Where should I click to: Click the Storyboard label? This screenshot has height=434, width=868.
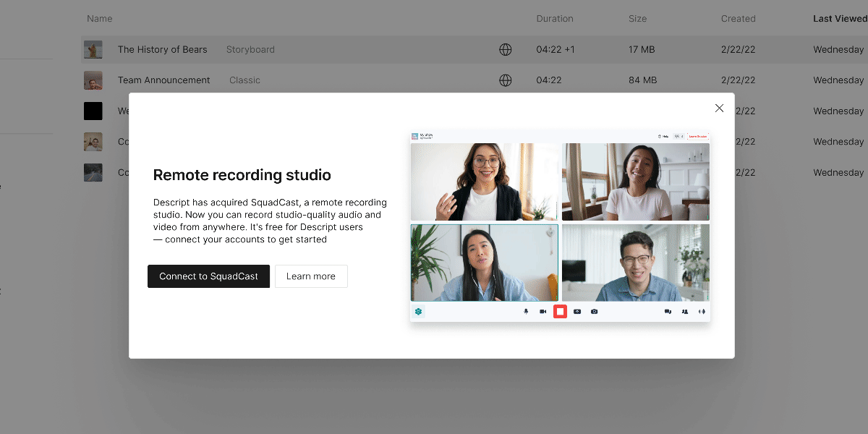250,50
